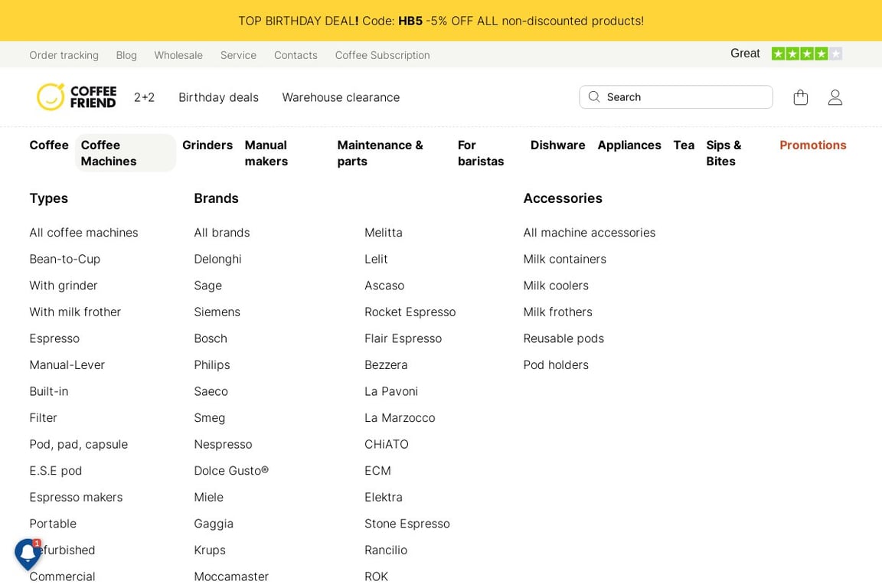This screenshot has height=588, width=882.
Task: Click the Trustpilot star rating
Action: click(x=806, y=54)
